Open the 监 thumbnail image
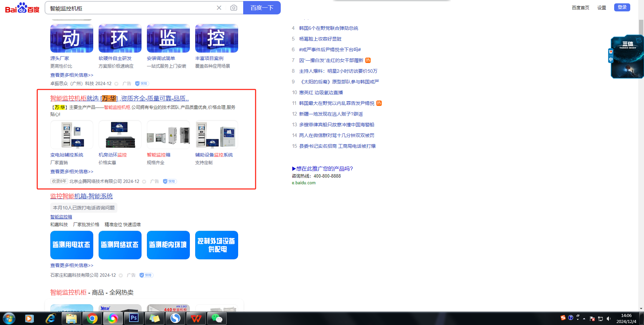Screen dimensions: 644x325 coord(168,38)
